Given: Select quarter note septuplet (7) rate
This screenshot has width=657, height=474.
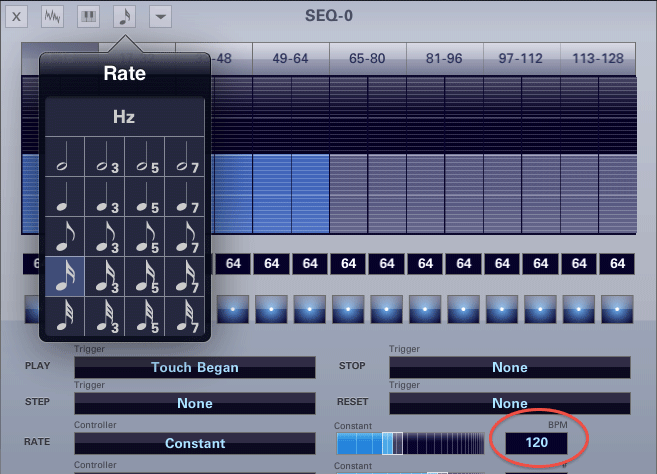Looking at the screenshot, I should tap(185, 197).
